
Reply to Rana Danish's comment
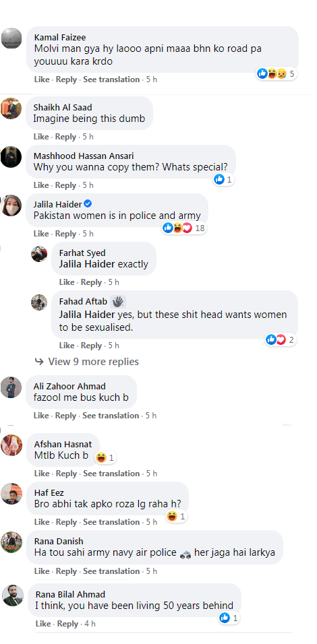point(66,571)
